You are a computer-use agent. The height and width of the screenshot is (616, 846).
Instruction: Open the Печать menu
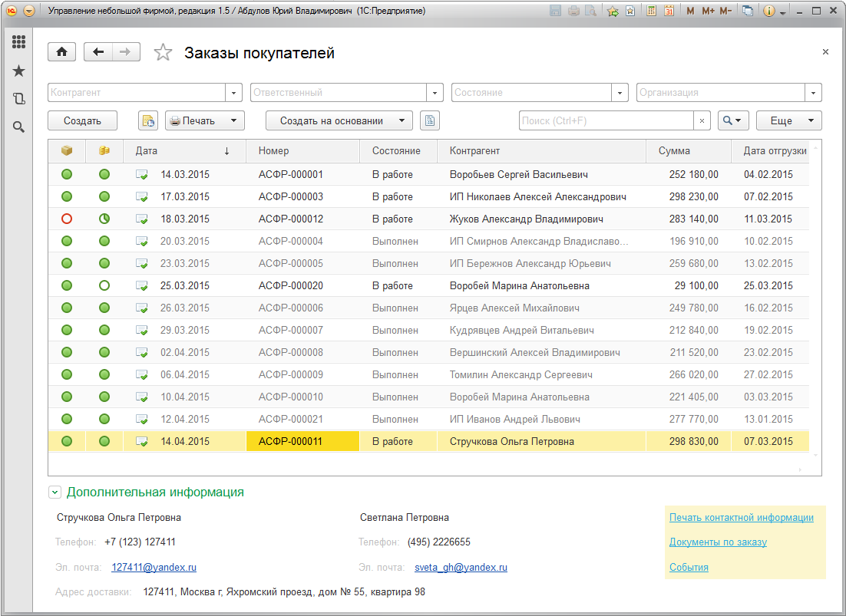[204, 120]
